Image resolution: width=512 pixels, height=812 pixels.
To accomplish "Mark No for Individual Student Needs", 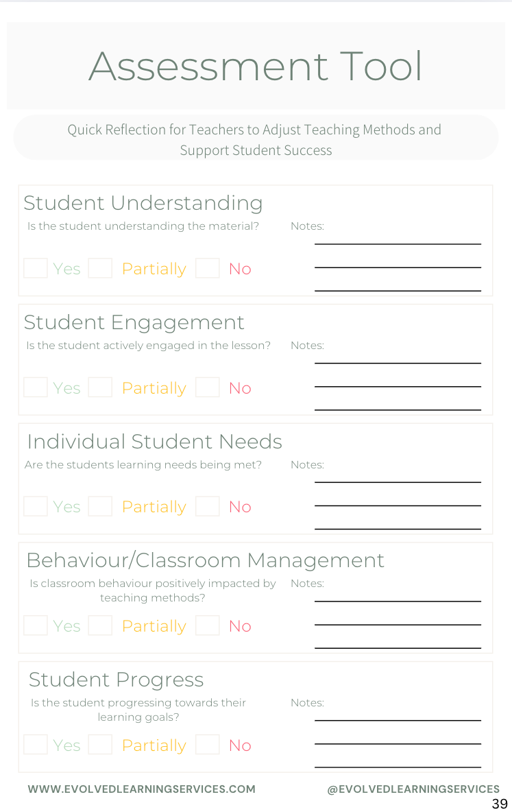I will pos(208,506).
